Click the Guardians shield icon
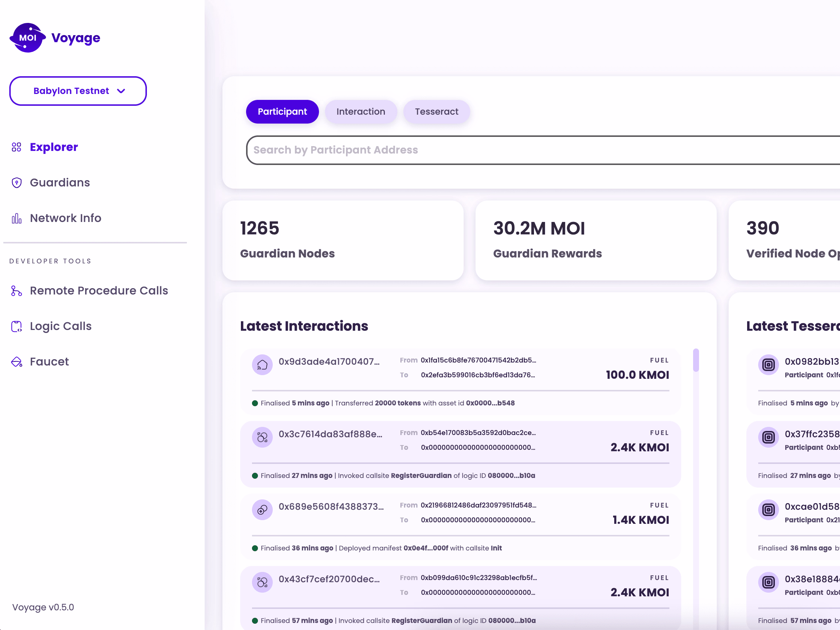The image size is (840, 630). (x=16, y=183)
